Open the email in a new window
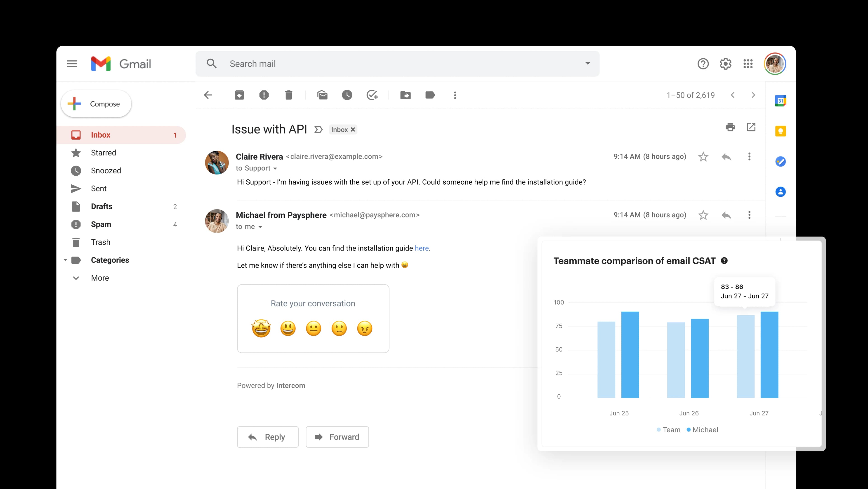 coord(751,127)
